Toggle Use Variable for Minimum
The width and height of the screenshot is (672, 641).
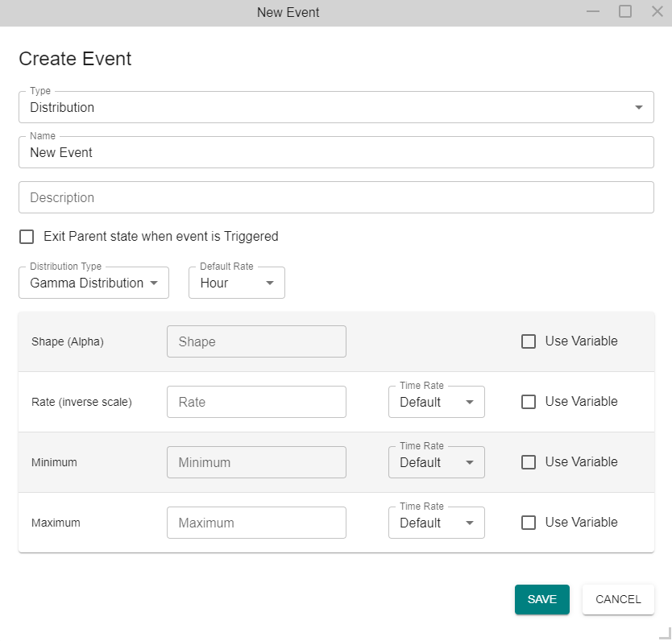coord(529,462)
